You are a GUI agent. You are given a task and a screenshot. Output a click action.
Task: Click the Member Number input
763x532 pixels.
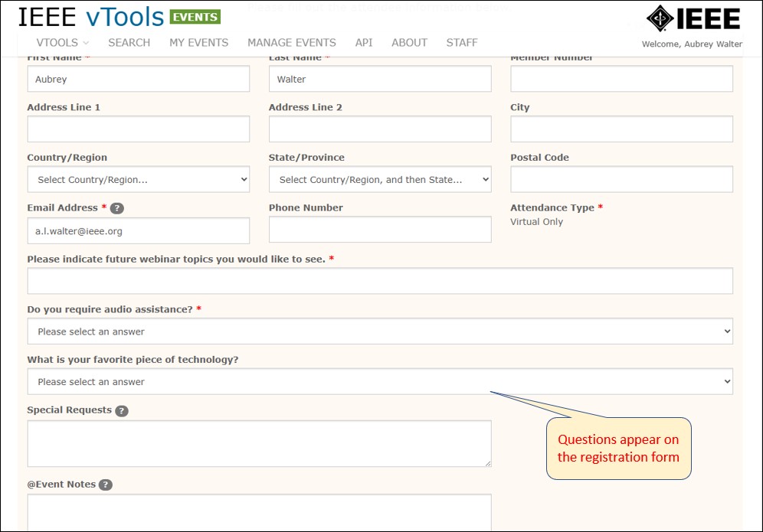click(x=621, y=79)
